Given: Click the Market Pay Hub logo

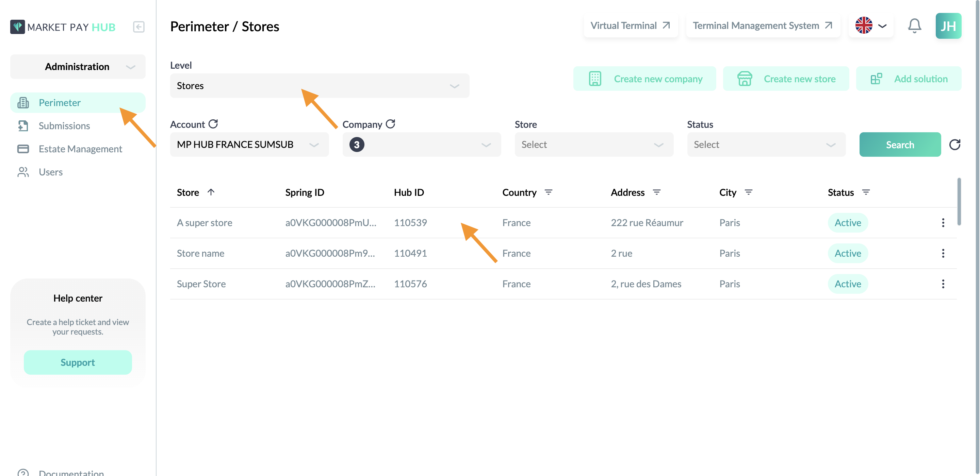Looking at the screenshot, I should coord(63,27).
